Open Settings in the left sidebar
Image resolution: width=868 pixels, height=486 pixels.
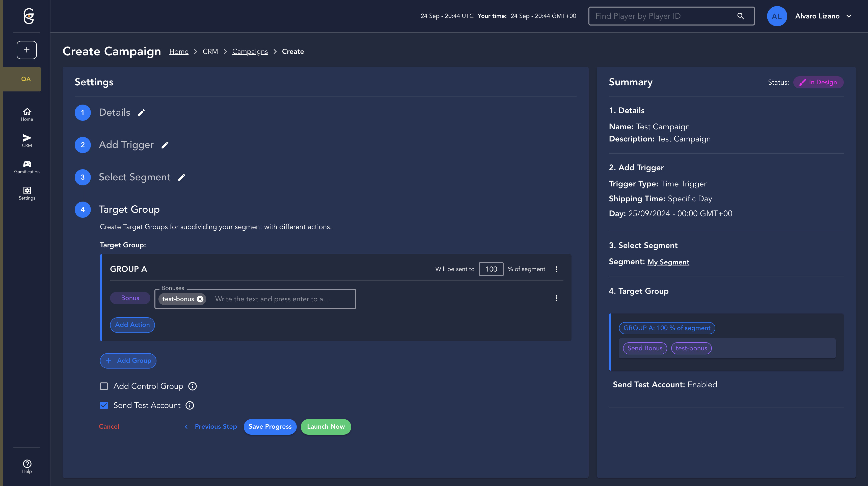pos(27,193)
